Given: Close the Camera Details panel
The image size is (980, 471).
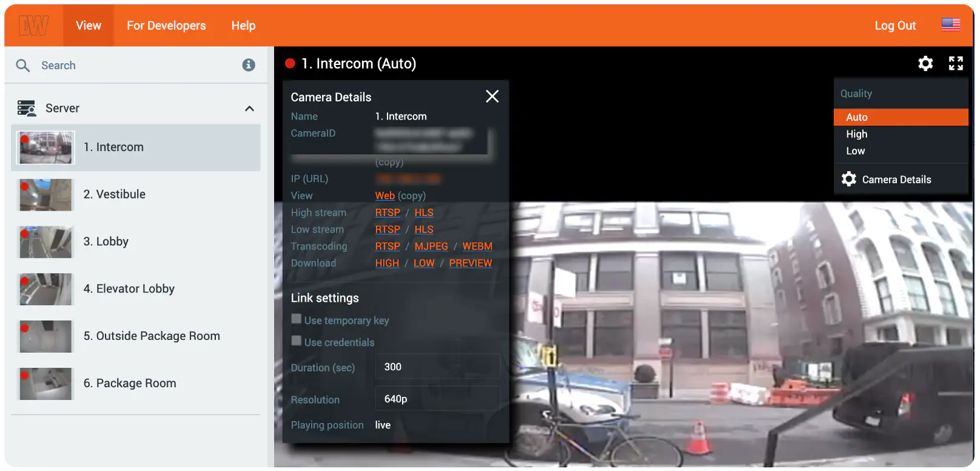Looking at the screenshot, I should pyautogui.click(x=492, y=97).
